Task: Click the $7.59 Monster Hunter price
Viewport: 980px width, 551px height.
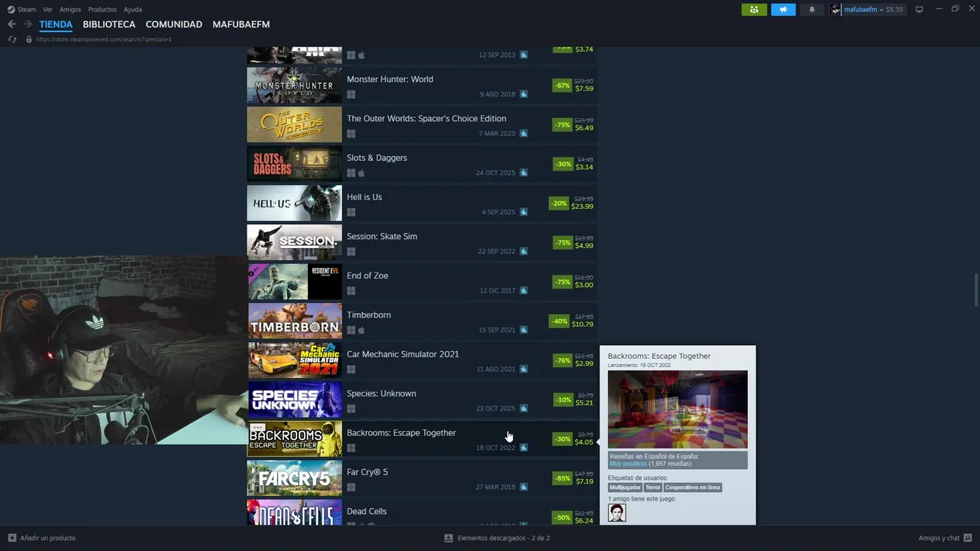Action: pos(584,89)
